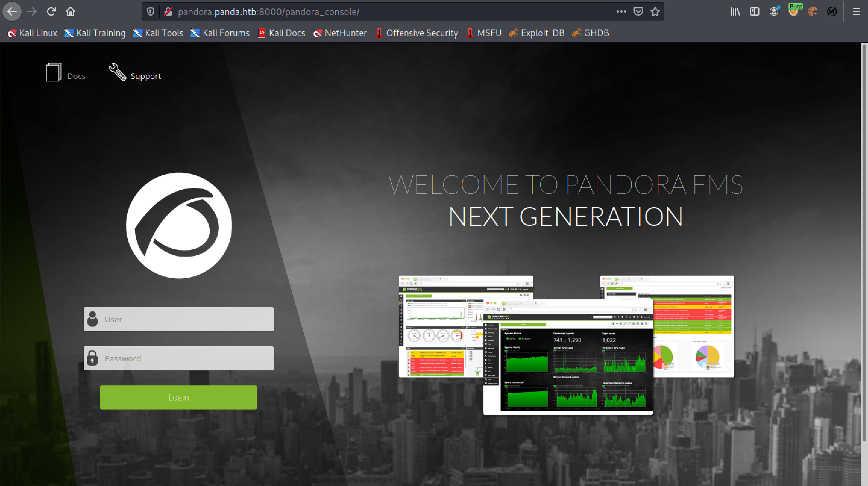The image size is (868, 486).
Task: Open the GHDB bookmark
Action: pos(590,33)
